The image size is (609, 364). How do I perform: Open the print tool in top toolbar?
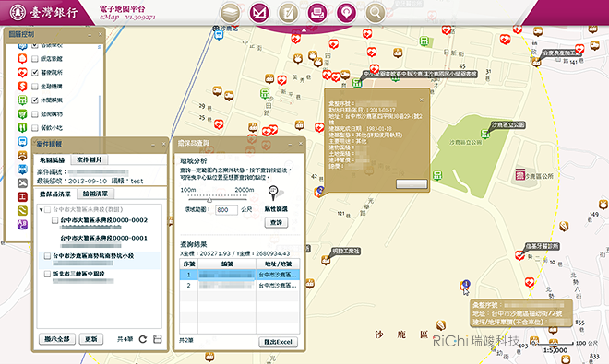coord(316,13)
